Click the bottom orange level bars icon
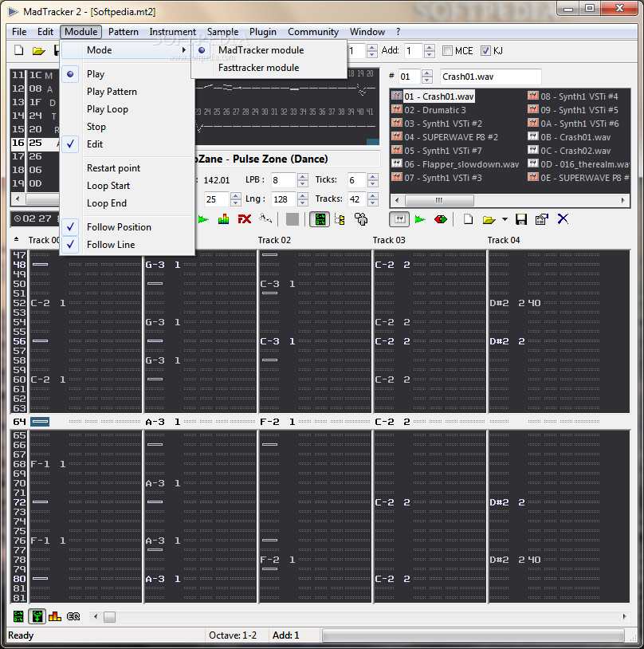Image resolution: width=644 pixels, height=649 pixels. pos(55,617)
